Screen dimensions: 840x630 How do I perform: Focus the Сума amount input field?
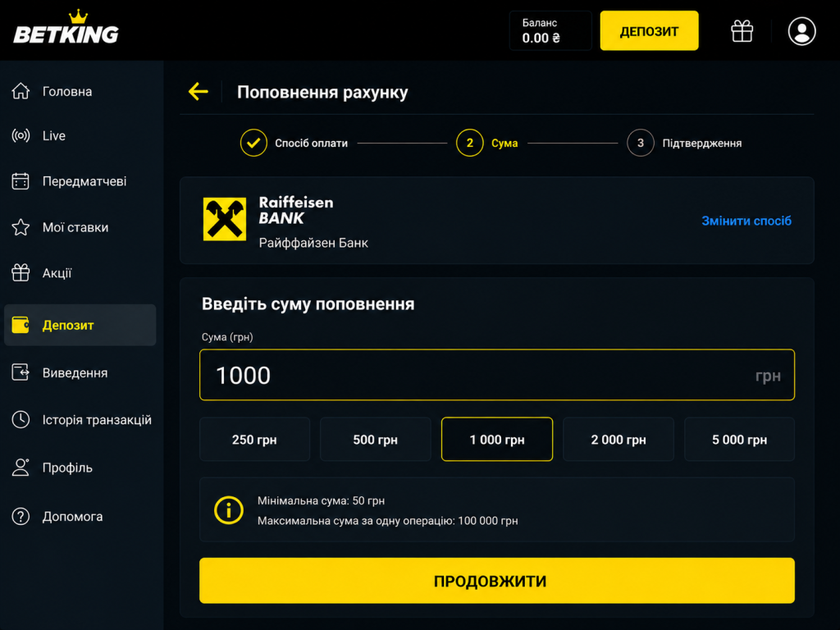click(496, 375)
